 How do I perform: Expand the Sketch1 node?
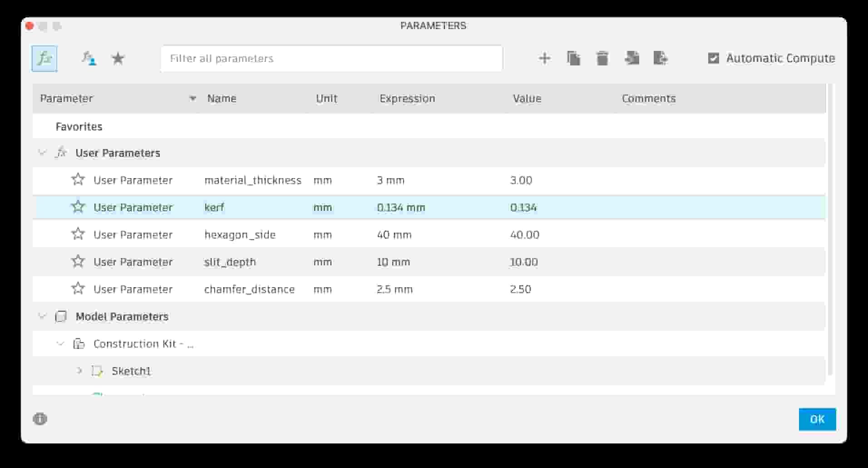[x=79, y=371]
